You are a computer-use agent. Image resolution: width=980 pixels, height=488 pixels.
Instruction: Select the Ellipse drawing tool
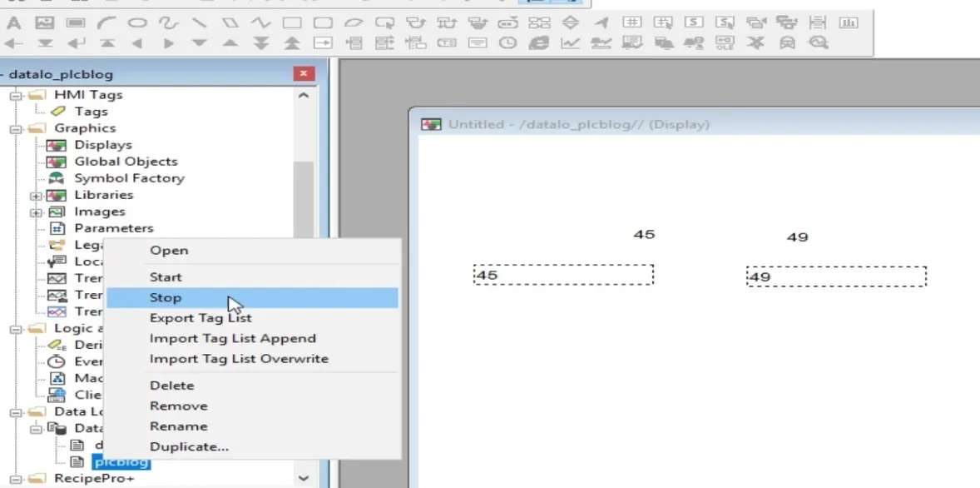(137, 23)
